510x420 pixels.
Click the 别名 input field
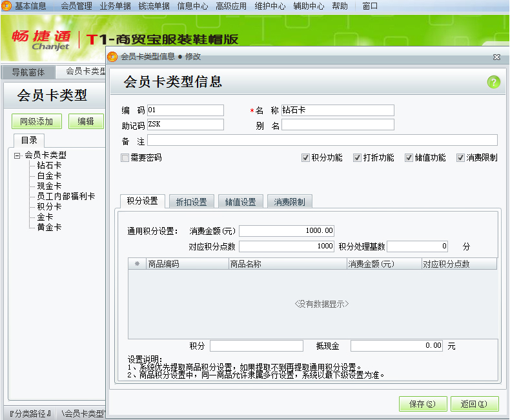pos(338,125)
